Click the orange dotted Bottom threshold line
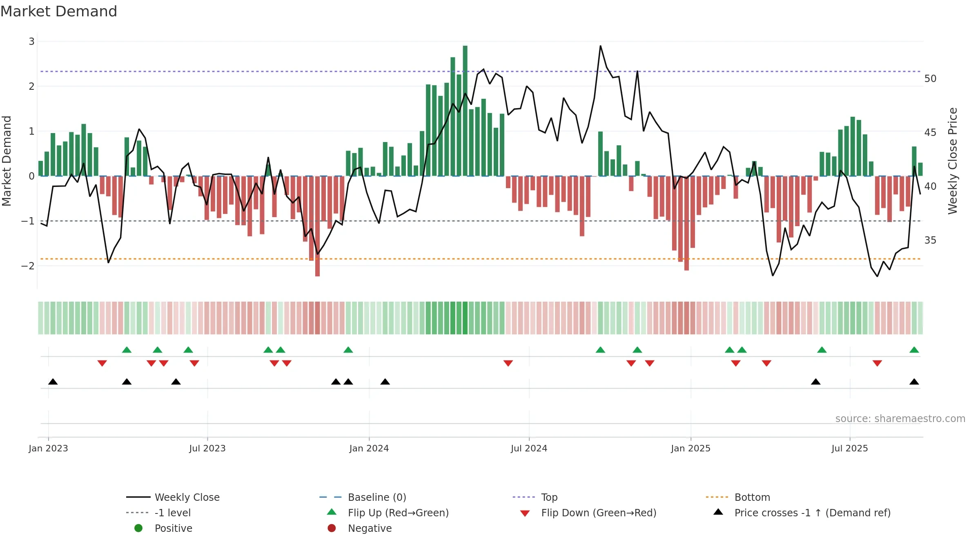 480,259
